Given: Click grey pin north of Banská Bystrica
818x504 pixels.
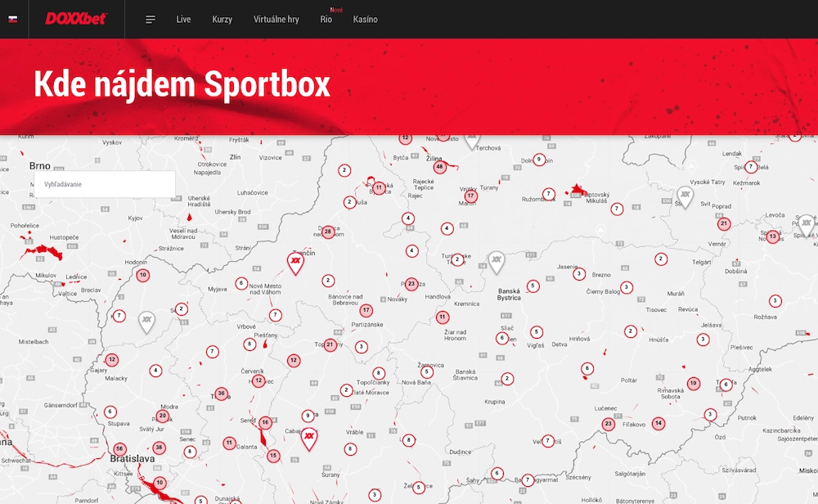Looking at the screenshot, I should pos(497,262).
